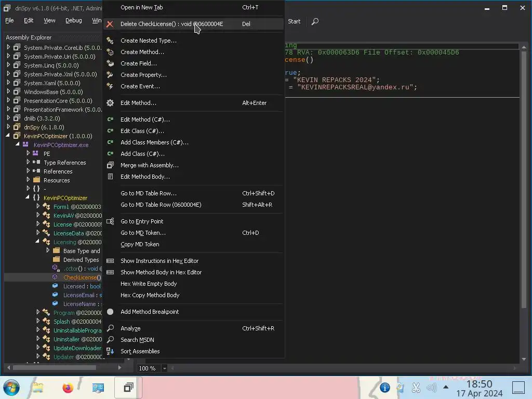Open the File menu
Image resolution: width=532 pixels, height=399 pixels.
click(9, 20)
